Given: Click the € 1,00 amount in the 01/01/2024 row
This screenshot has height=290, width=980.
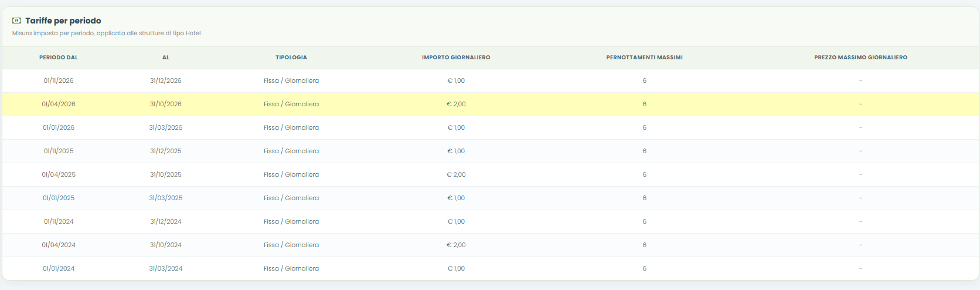Looking at the screenshot, I should tap(456, 268).
